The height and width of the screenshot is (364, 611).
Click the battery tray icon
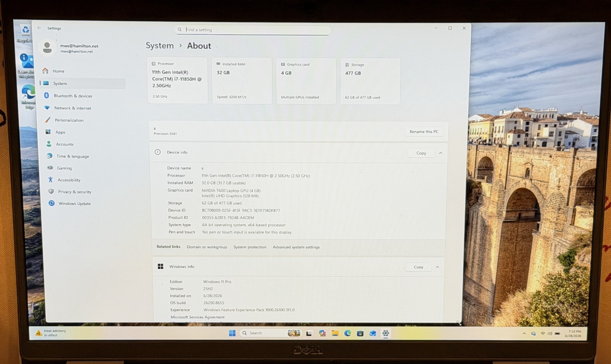[x=558, y=333]
